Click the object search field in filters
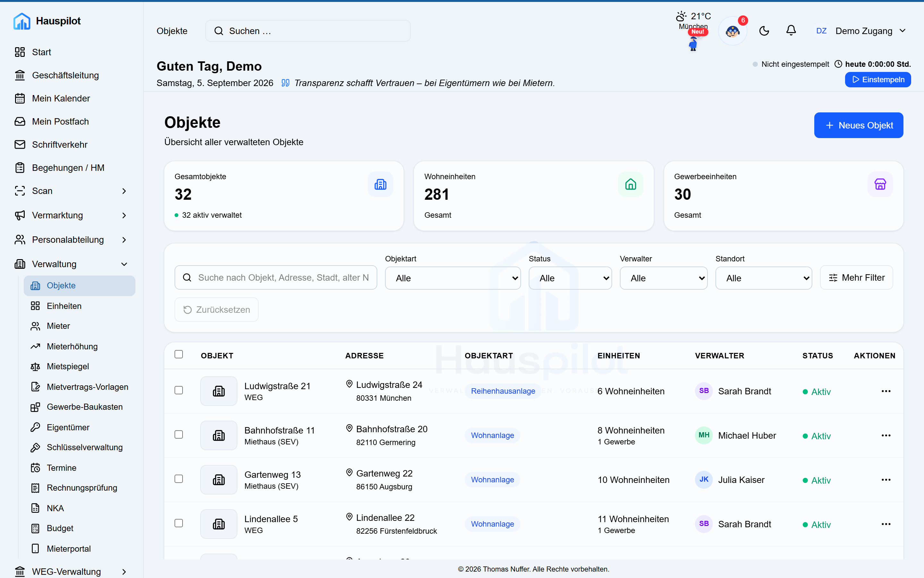The width and height of the screenshot is (924, 578). click(276, 277)
